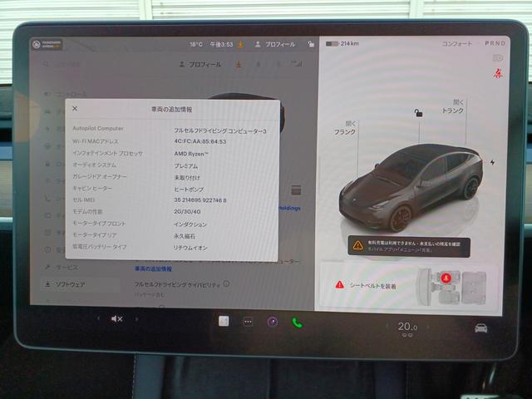Lower the temperature with the left arrow

click(387, 326)
